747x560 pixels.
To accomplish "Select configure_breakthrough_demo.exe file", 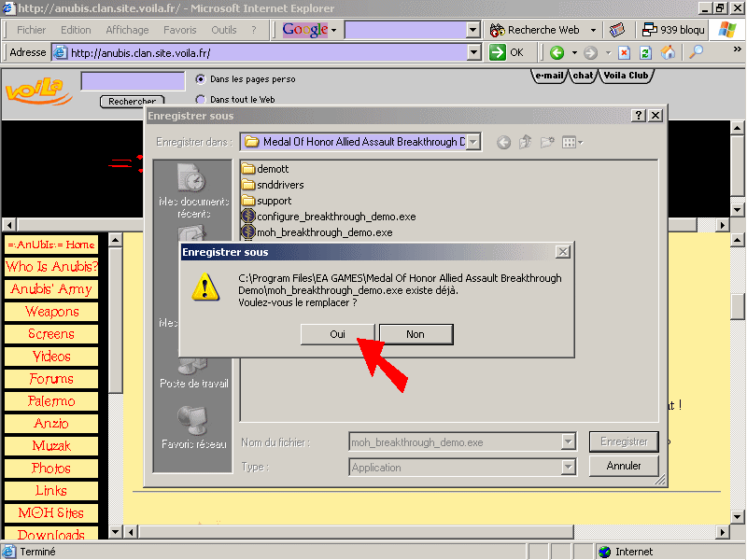I will pos(329,217).
